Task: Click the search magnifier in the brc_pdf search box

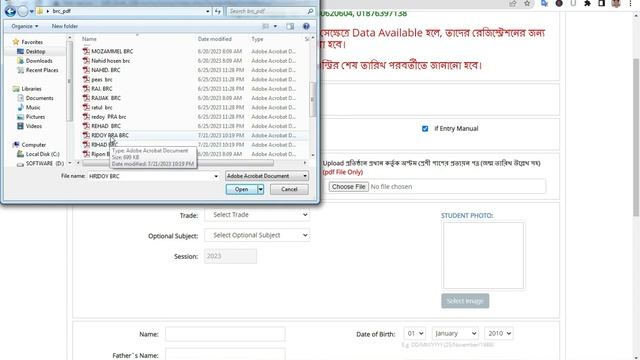Action: (x=310, y=11)
